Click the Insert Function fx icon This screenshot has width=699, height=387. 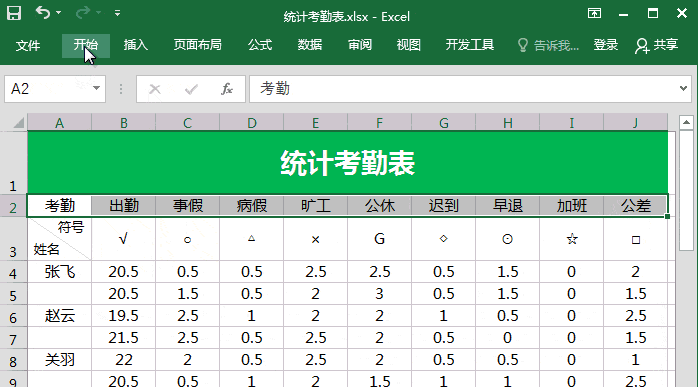click(227, 89)
